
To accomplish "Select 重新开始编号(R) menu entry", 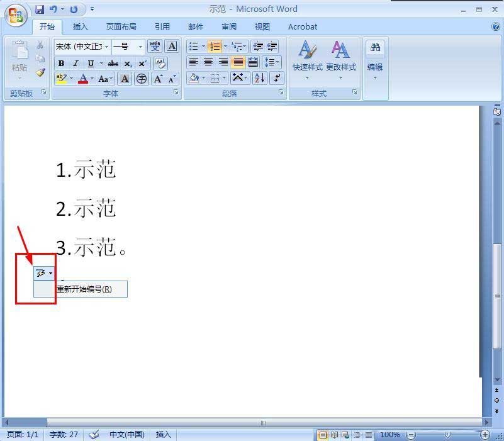I will (x=84, y=289).
